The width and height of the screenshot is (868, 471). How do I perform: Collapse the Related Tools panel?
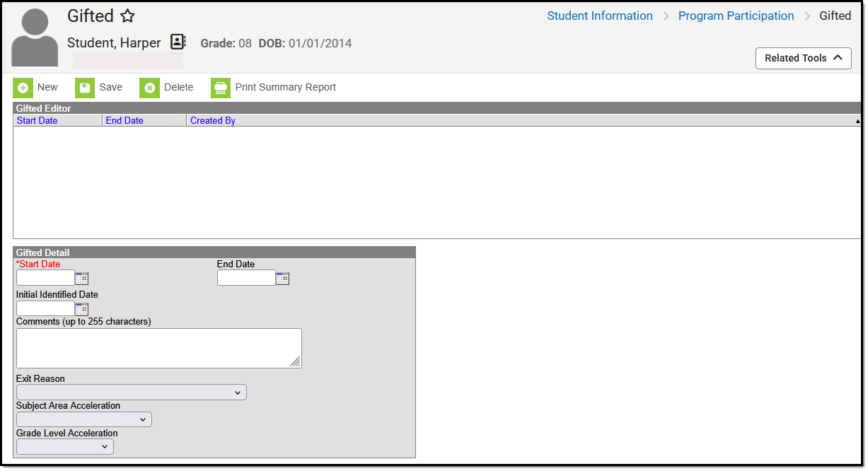click(x=803, y=58)
